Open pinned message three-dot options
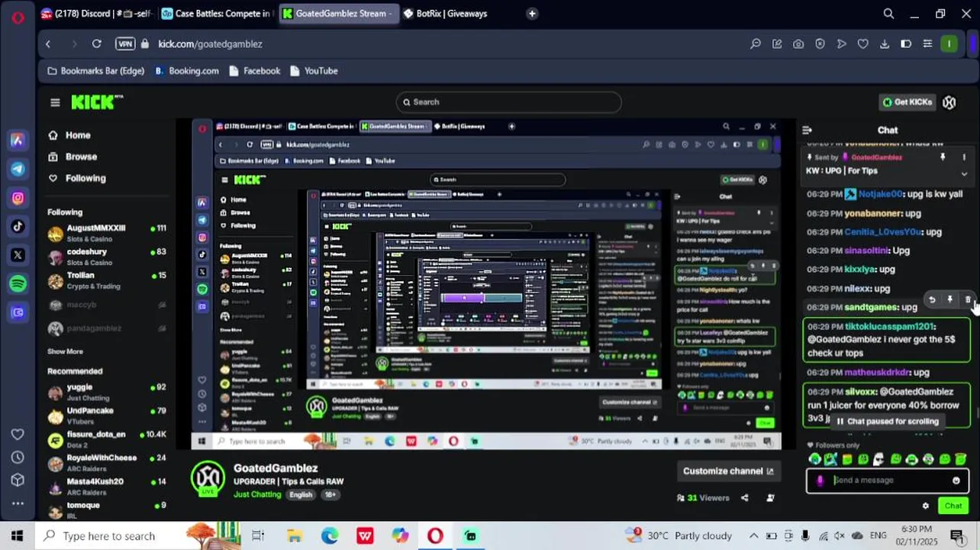 pos(964,157)
